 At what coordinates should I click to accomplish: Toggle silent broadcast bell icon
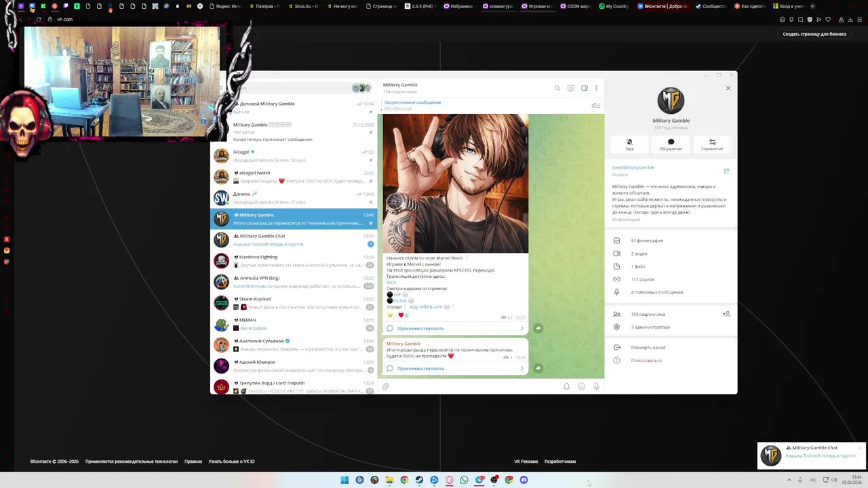coord(566,386)
